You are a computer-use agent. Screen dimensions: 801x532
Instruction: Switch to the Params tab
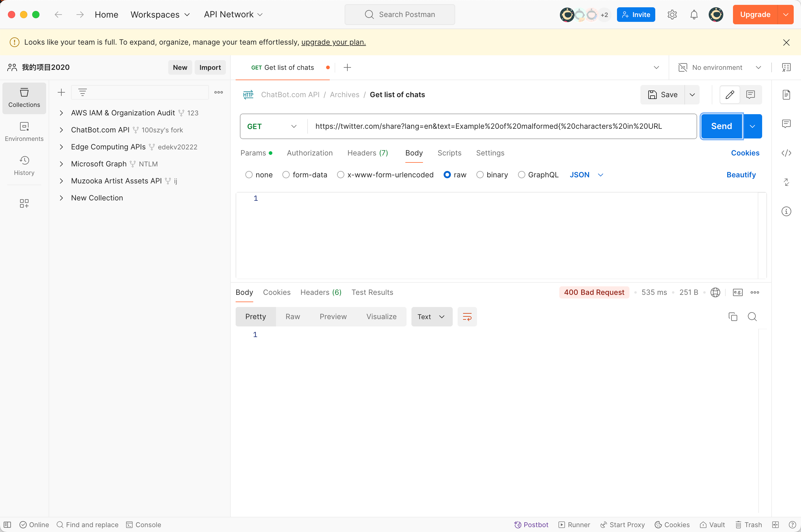[256, 153]
